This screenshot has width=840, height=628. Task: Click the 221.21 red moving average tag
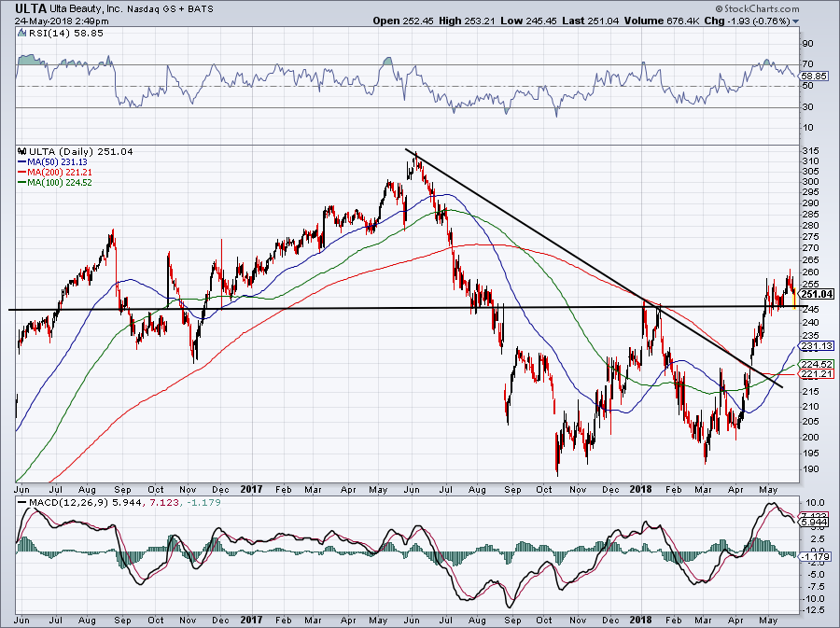[817, 373]
